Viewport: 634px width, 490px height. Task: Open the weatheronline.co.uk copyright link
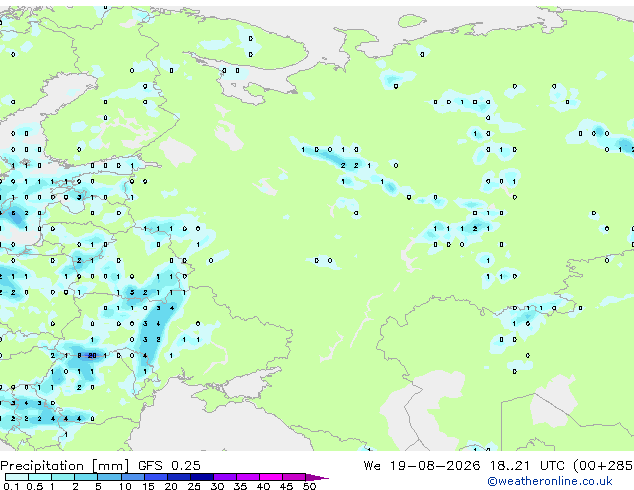click(549, 481)
